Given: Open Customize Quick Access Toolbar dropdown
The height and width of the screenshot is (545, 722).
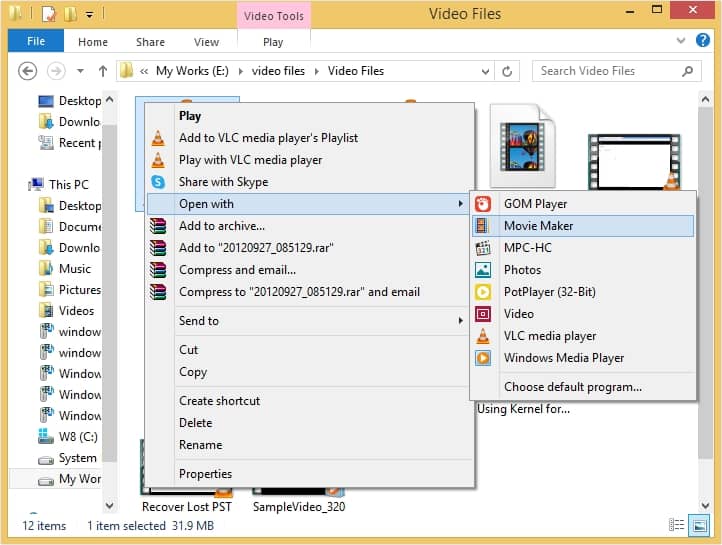Looking at the screenshot, I should [x=89, y=15].
